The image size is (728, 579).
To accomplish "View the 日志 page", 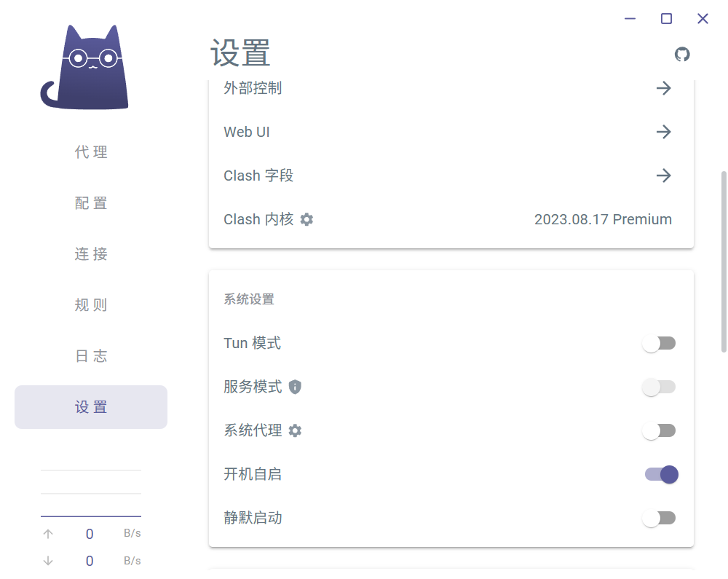I will tap(90, 356).
